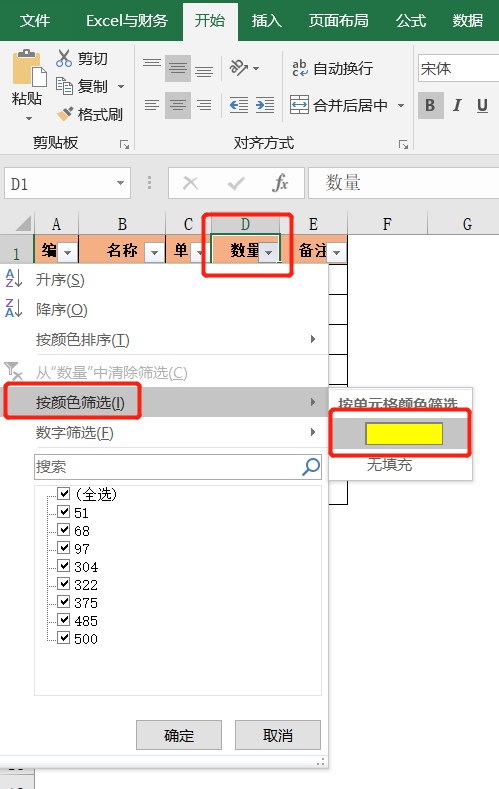This screenshot has height=789, width=499.
Task: Open the Excel与财务 tab
Action: [127, 20]
